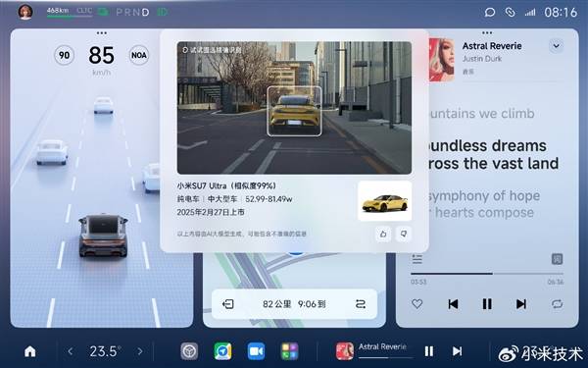588x368 pixels.
Task: Open the video camera app in dock
Action: point(256,351)
